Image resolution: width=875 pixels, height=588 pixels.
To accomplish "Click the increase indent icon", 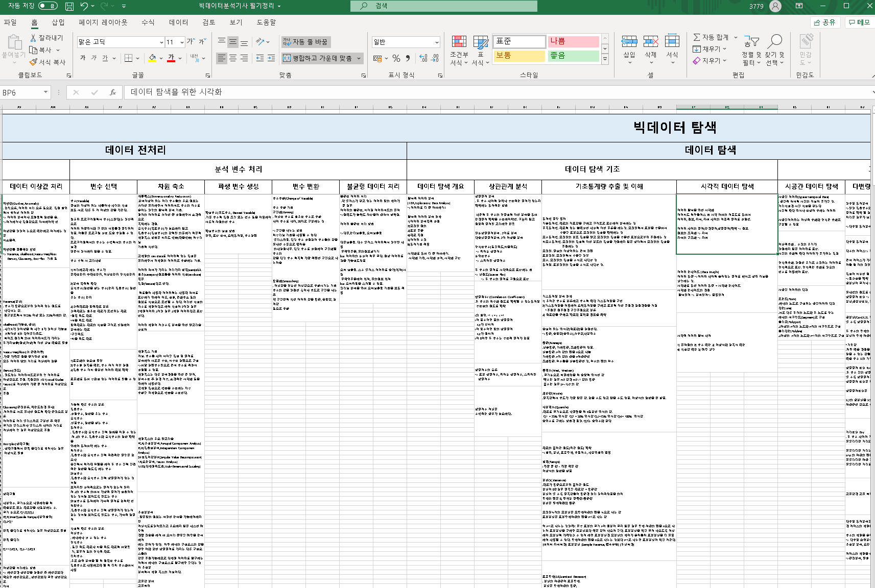I will point(271,58).
